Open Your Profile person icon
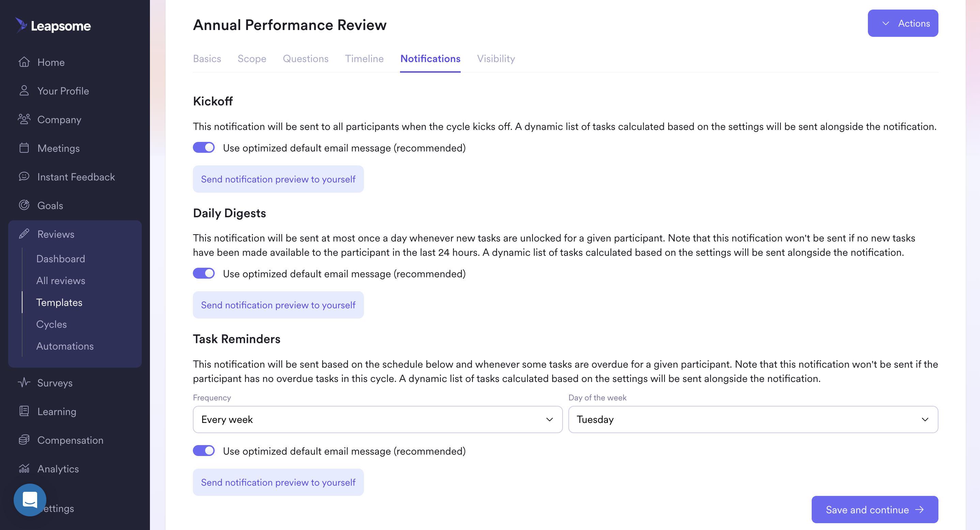This screenshot has width=980, height=530. (x=24, y=91)
